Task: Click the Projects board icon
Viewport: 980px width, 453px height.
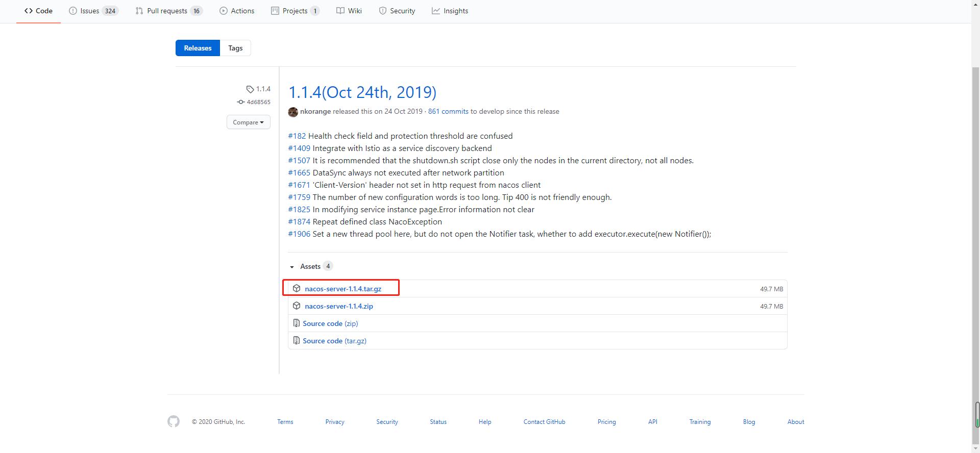Action: pos(275,11)
